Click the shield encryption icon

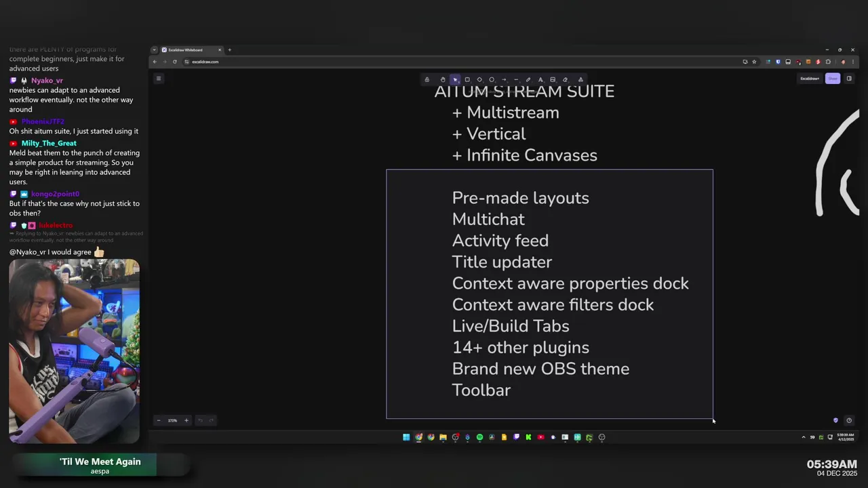(835, 420)
